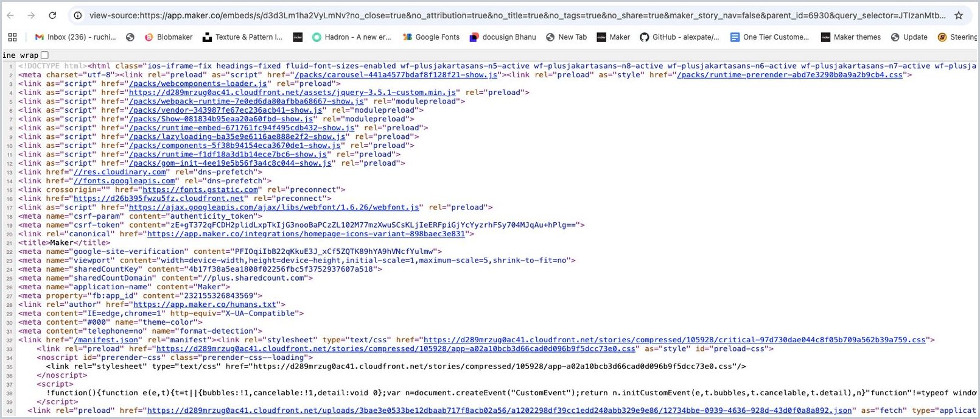Open the app-a02a10bcb3d66 preload css link
The width and height of the screenshot is (980, 419).
pyautogui.click(x=396, y=349)
